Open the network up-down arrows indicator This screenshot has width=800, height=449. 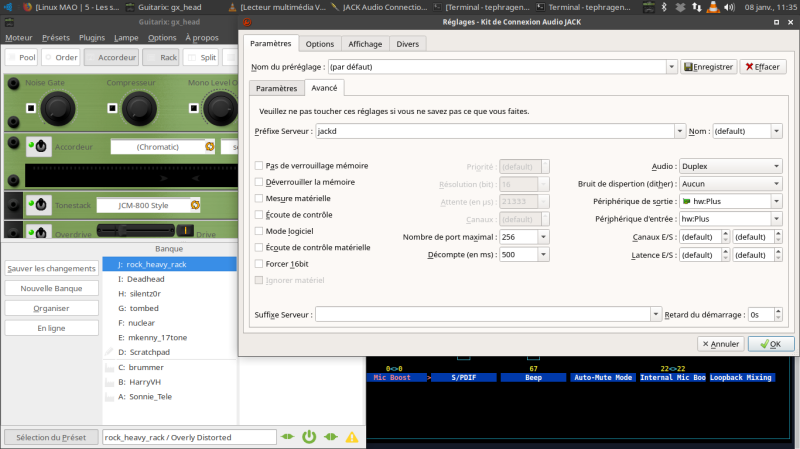696,7
